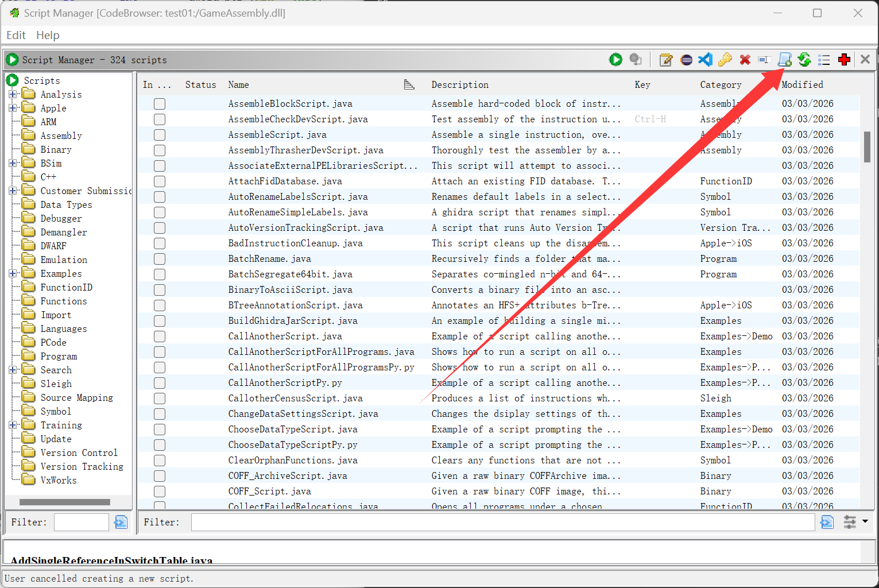879x588 pixels.
Task: Click the tree filter options icon
Action: (x=121, y=522)
